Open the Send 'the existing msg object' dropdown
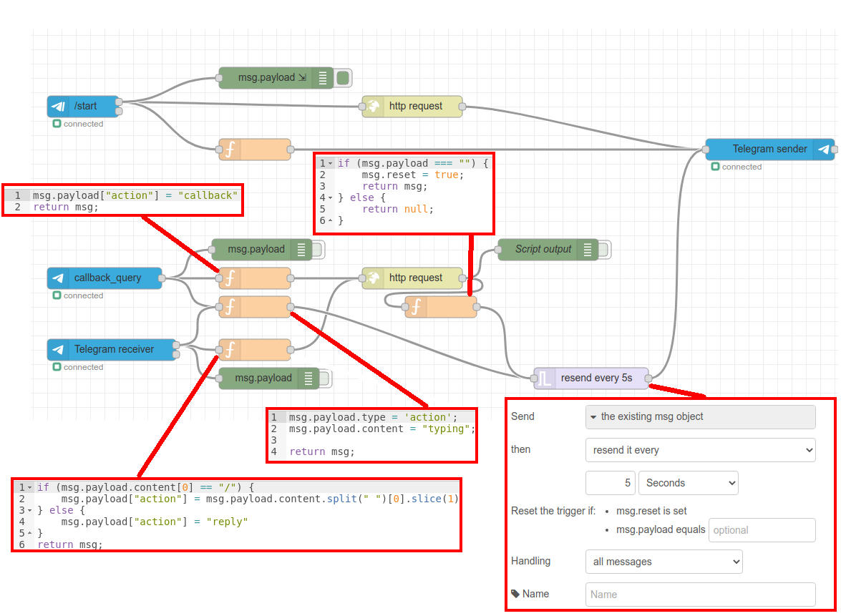Viewport: 841px width, 616px height. pos(700,416)
